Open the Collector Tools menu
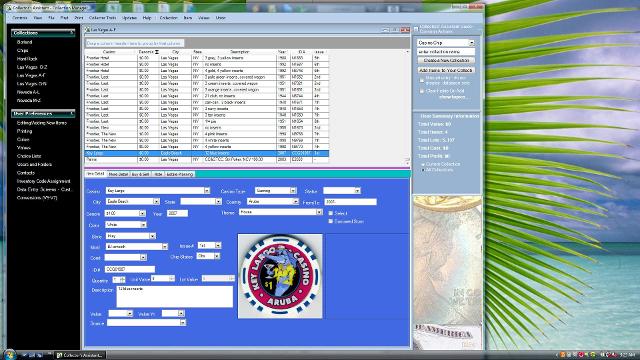The width and height of the screenshot is (640, 360). (x=102, y=18)
